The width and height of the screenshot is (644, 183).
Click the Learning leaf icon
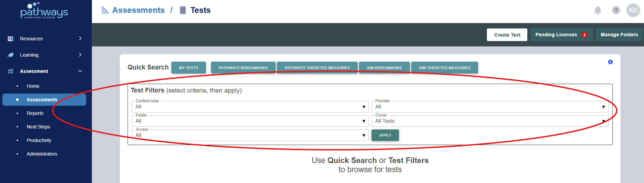pos(11,55)
